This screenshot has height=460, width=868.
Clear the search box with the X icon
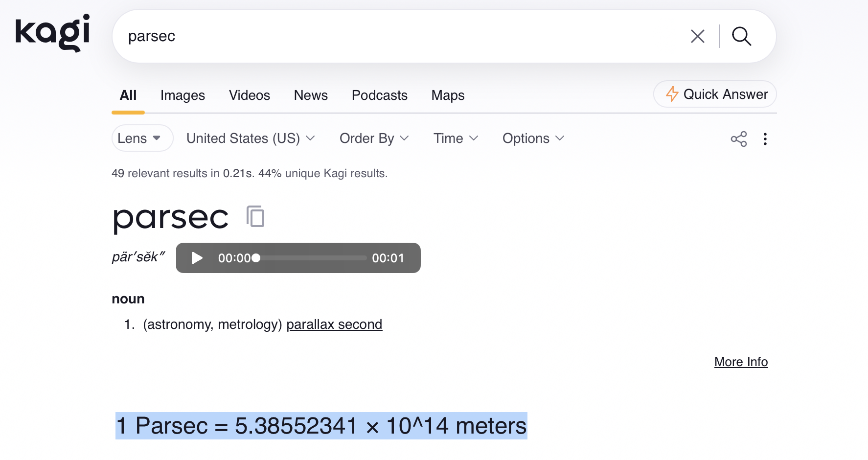[x=698, y=36]
